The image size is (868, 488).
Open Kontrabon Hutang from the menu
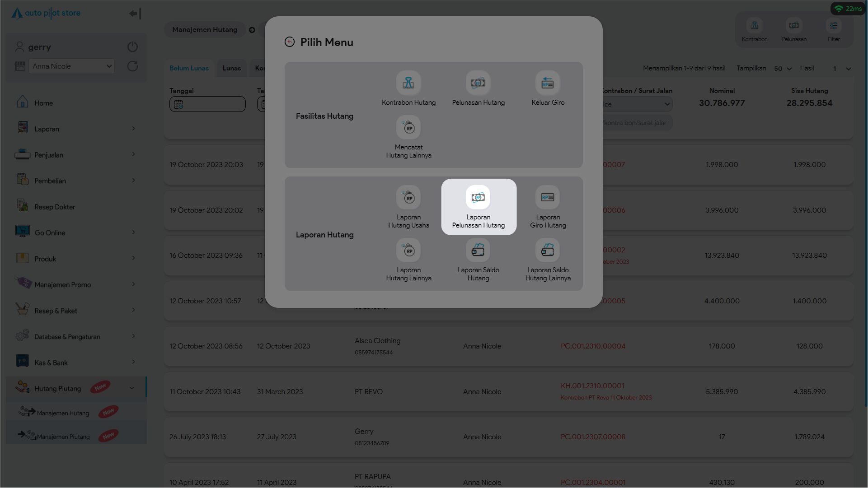pyautogui.click(x=408, y=83)
